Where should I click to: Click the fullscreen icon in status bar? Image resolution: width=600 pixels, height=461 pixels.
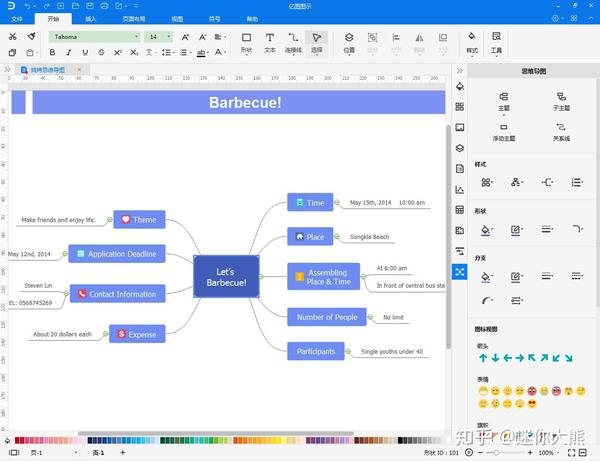pos(571,453)
